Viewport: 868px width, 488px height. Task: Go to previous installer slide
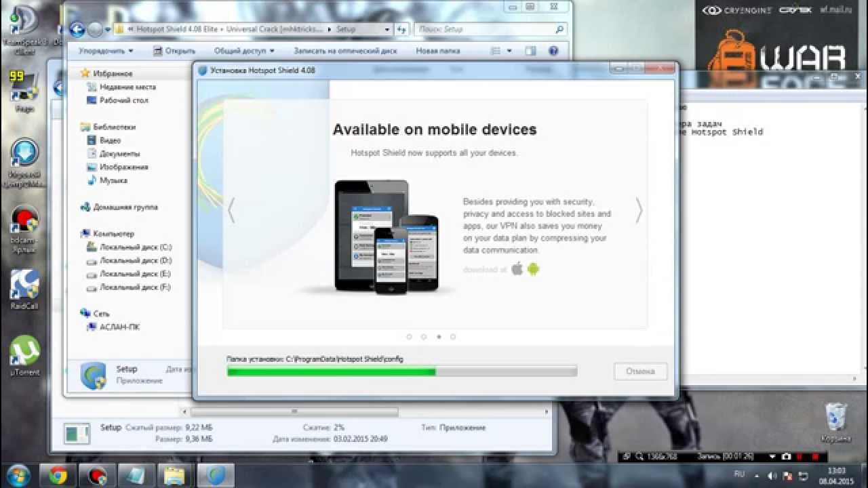click(x=231, y=210)
